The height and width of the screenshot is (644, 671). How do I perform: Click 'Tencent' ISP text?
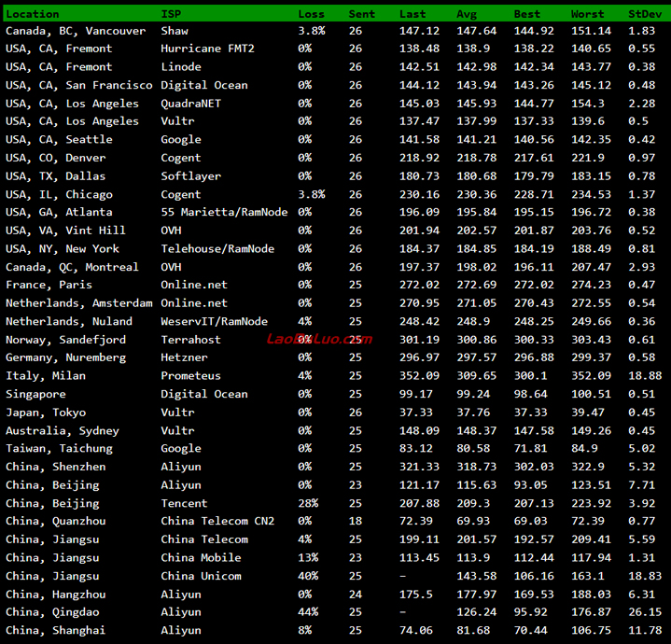[184, 503]
